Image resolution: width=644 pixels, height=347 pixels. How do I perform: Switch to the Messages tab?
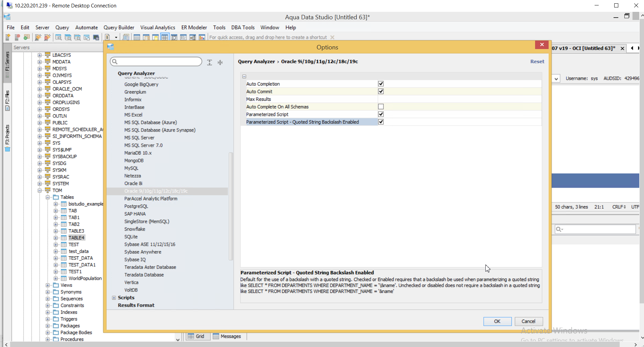[x=227, y=336]
